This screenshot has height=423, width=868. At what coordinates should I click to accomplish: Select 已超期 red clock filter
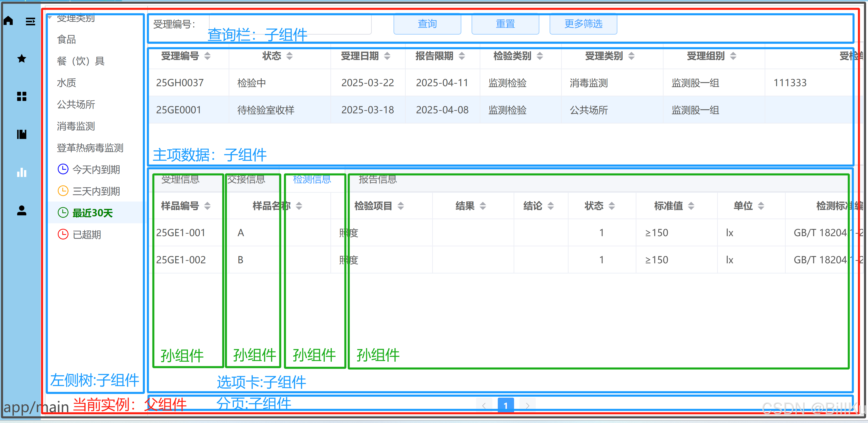(87, 235)
